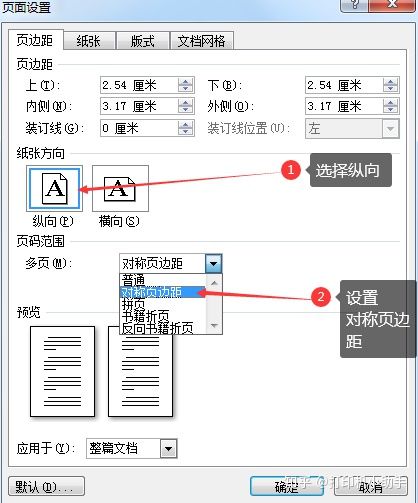The image size is (418, 503).
Task: Choose 普通 from the multi-page list
Action: pos(163,280)
